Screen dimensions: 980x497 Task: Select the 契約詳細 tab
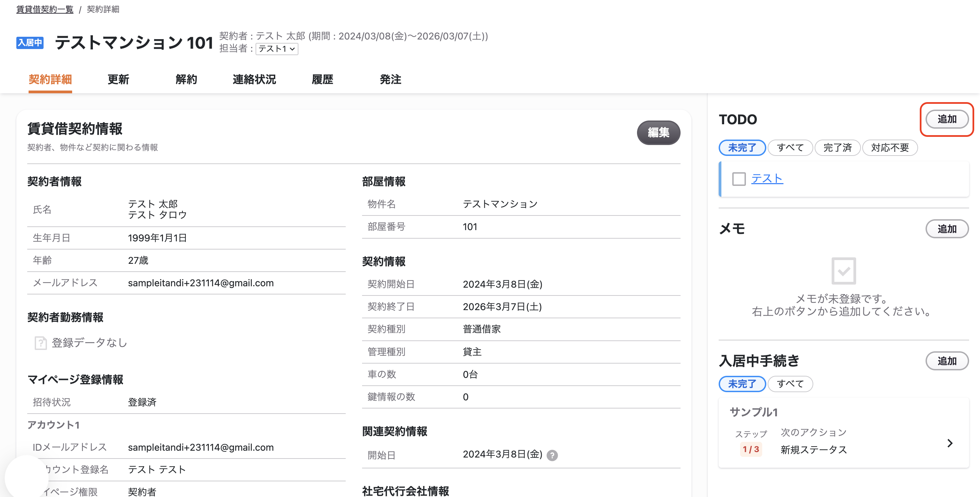click(50, 80)
